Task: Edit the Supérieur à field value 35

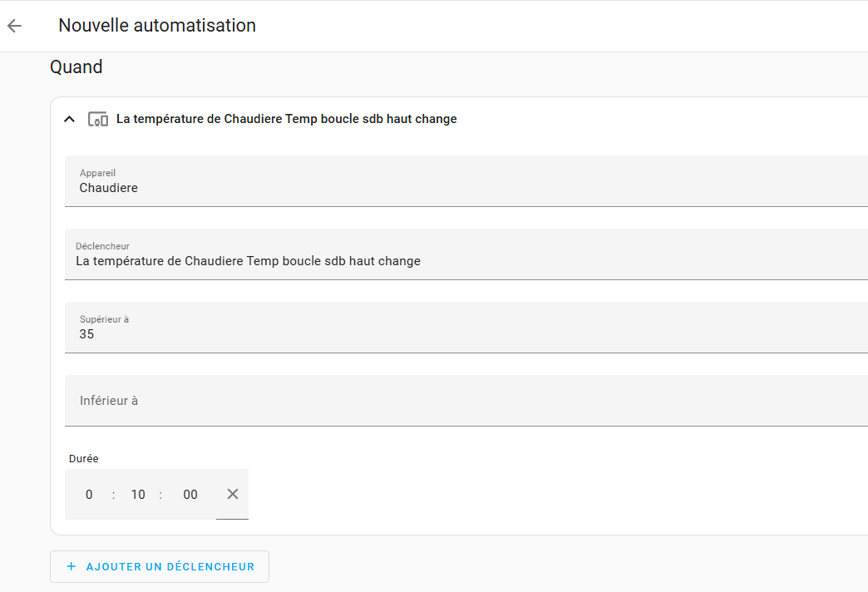Action: tap(466, 328)
